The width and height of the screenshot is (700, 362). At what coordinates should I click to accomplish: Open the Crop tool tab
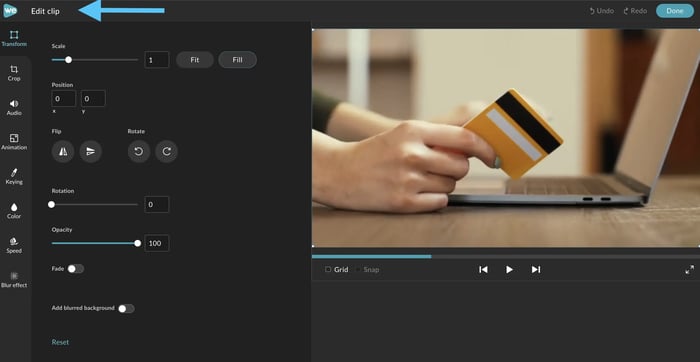pos(14,73)
